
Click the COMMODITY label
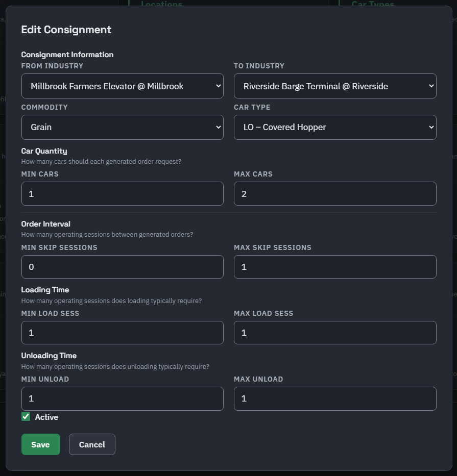coord(44,107)
